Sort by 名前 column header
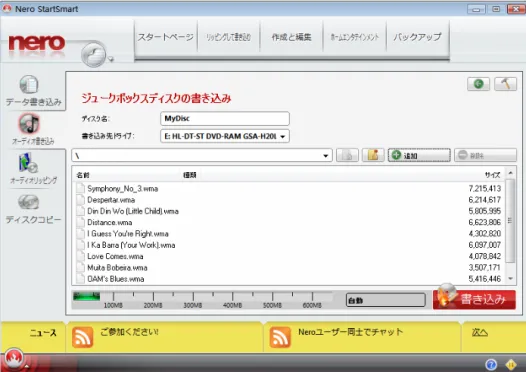The height and width of the screenshot is (372, 526). point(83,175)
